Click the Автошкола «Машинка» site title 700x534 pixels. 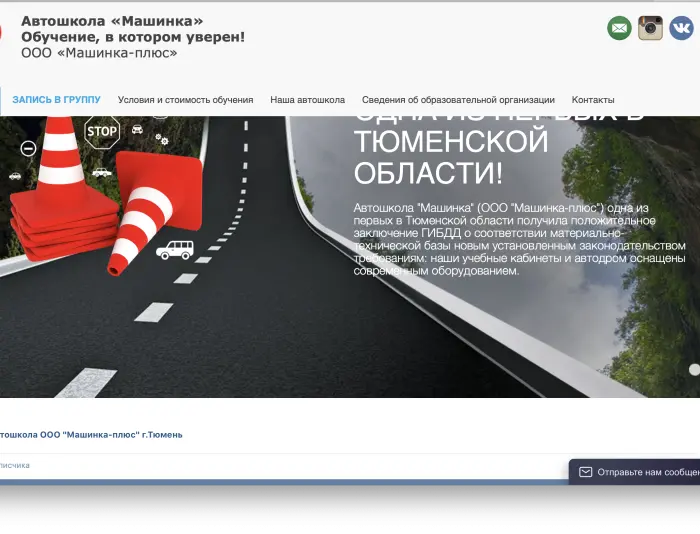pyautogui.click(x=112, y=21)
